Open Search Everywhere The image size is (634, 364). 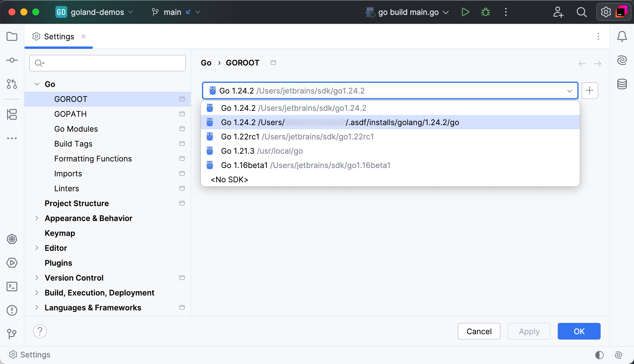tap(582, 12)
